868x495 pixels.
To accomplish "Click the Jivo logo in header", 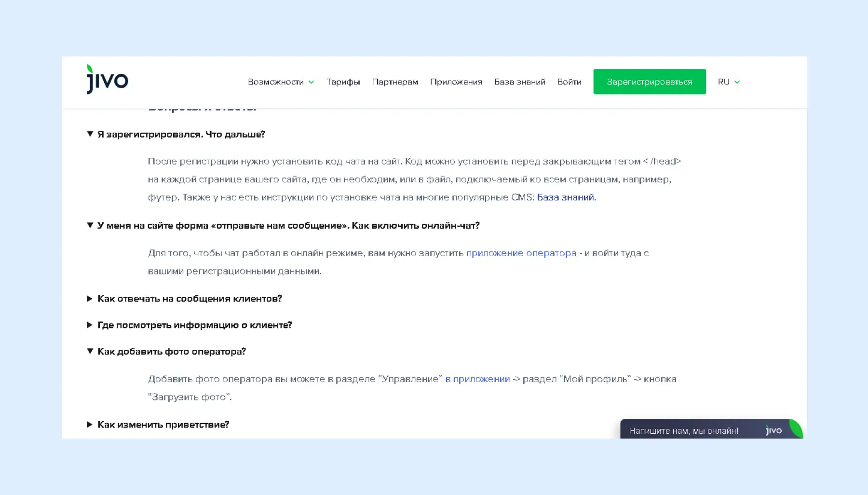I will tap(107, 80).
